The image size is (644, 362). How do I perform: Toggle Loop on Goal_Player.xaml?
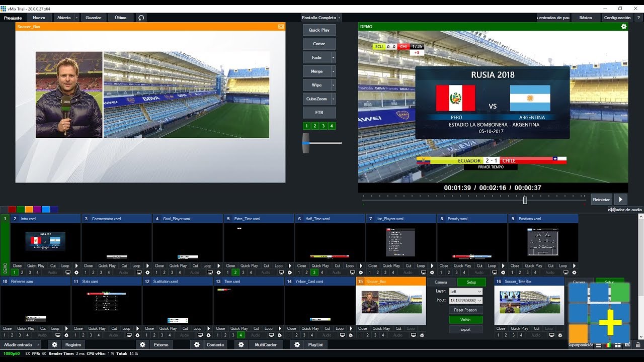click(x=207, y=265)
